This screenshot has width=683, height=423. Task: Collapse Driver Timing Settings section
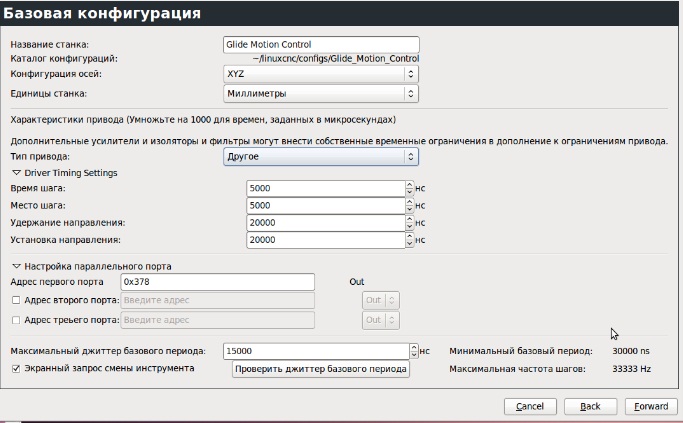[x=16, y=173]
